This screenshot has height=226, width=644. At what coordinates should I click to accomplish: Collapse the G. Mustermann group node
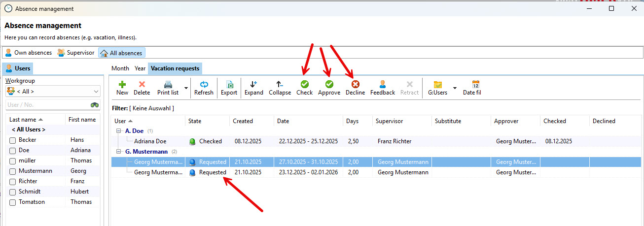click(x=119, y=152)
